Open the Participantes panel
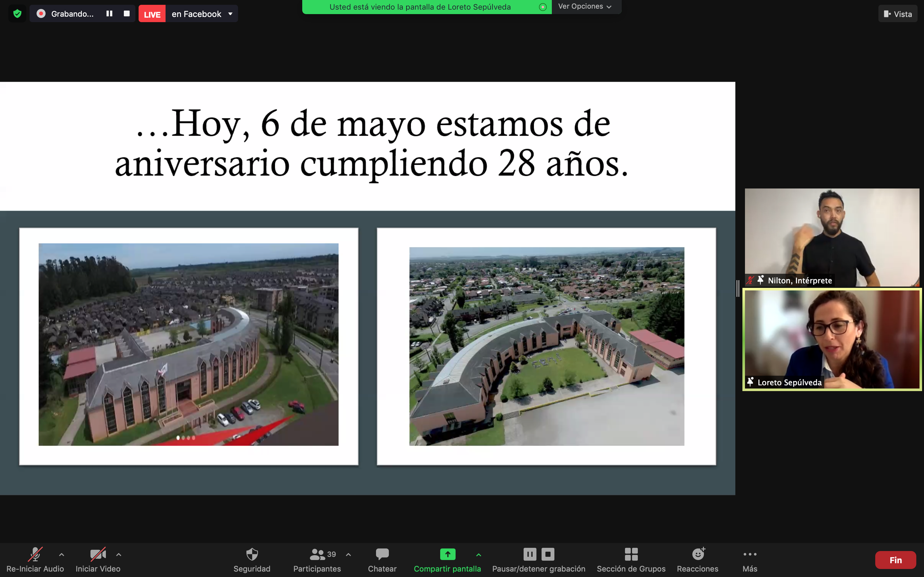Screen dimensions: 924x577 [317, 559]
